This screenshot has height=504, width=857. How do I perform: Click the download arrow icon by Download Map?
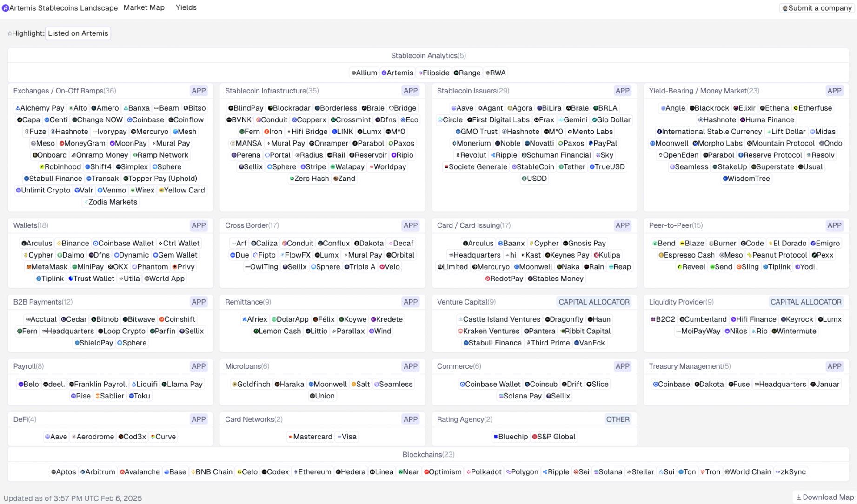799,497
